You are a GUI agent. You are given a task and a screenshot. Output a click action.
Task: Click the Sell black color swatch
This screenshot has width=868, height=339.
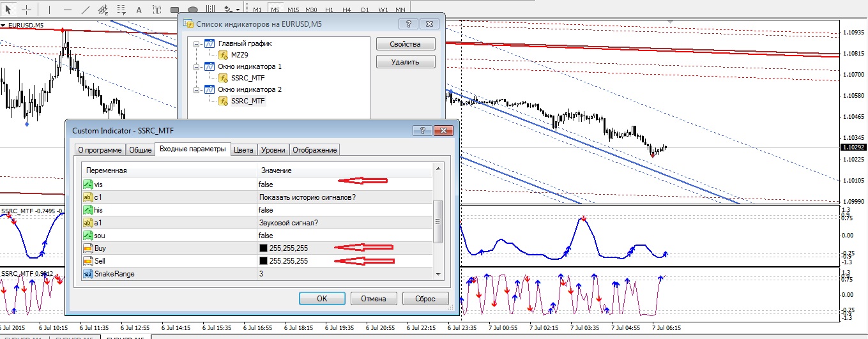coord(263,260)
